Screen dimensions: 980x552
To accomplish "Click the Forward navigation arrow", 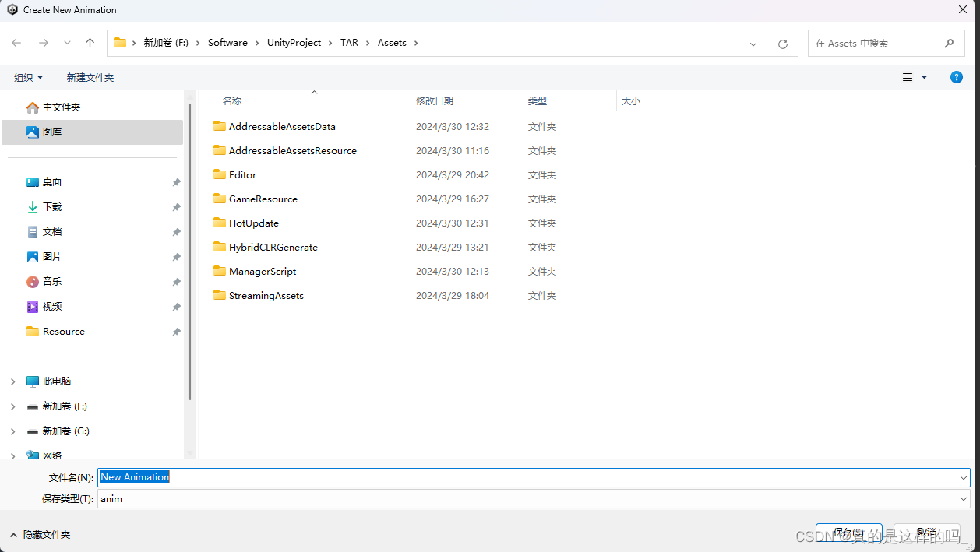I will pyautogui.click(x=44, y=43).
